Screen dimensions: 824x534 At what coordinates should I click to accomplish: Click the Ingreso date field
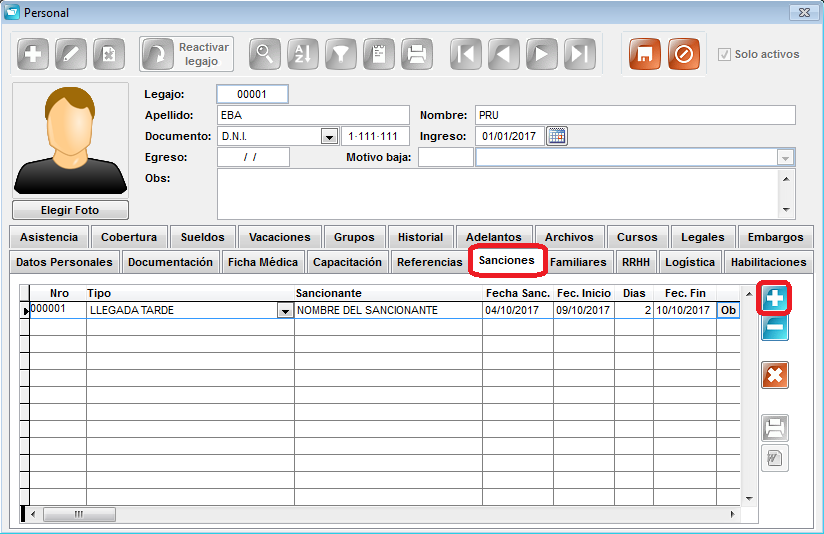(x=510, y=136)
